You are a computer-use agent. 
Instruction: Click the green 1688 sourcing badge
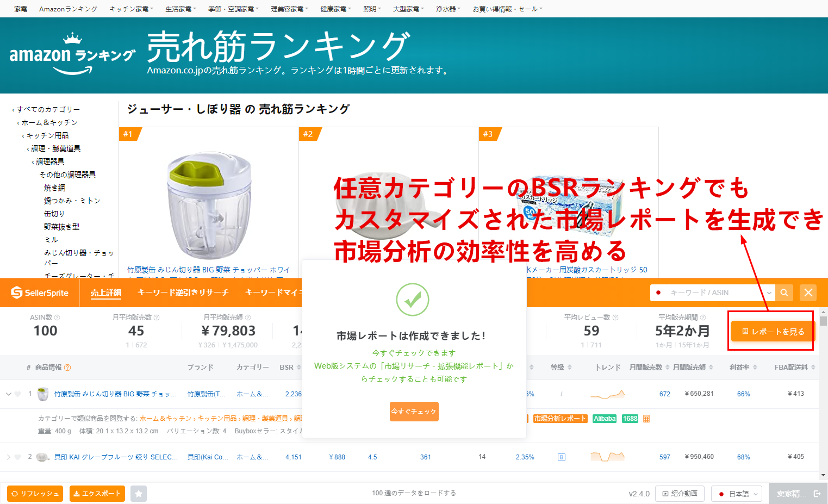point(630,419)
